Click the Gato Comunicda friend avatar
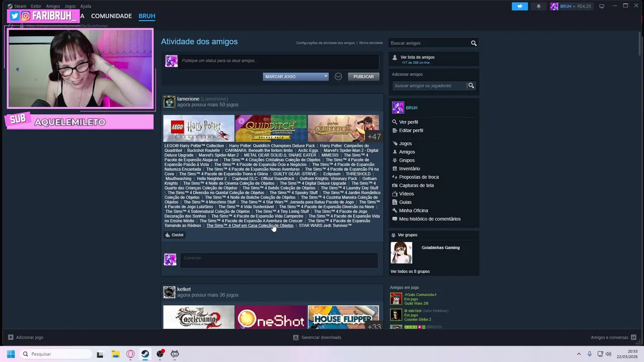 click(x=396, y=299)
